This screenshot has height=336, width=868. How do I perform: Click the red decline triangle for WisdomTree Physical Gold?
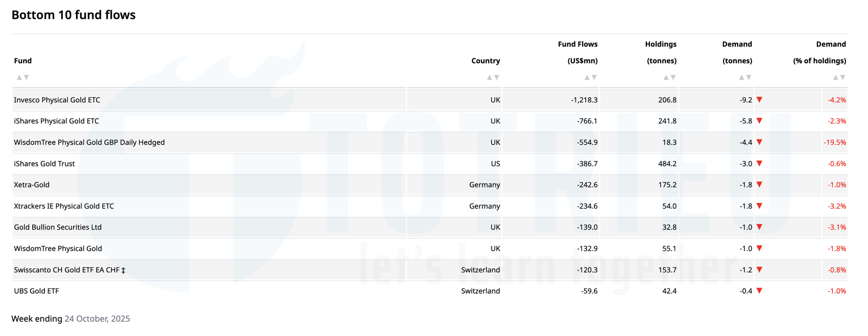point(760,248)
